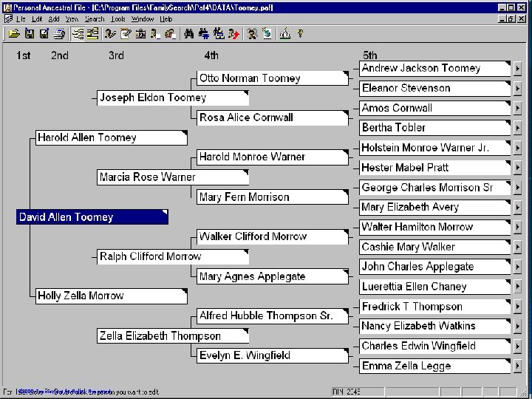Select David Allen Toomey highlighted box
532x399 pixels.
click(92, 217)
